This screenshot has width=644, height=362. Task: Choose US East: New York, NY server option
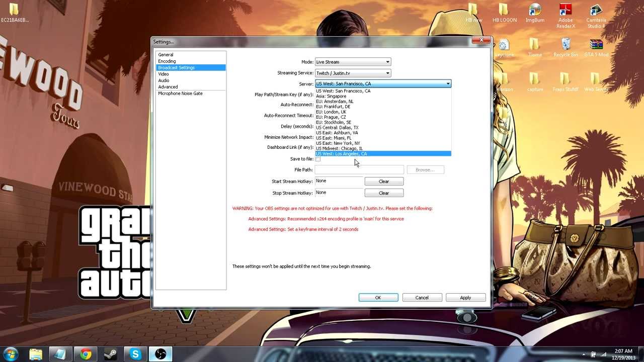tap(383, 143)
